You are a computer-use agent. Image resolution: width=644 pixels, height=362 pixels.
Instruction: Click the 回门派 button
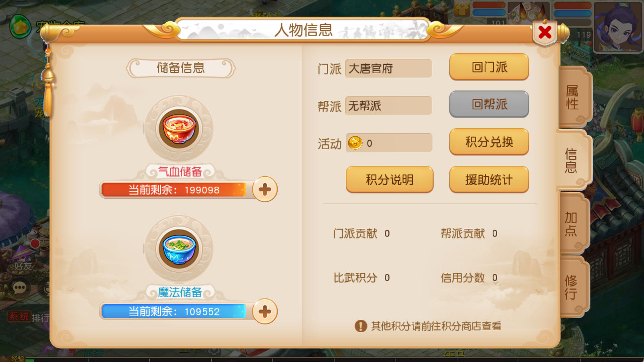[x=489, y=67]
